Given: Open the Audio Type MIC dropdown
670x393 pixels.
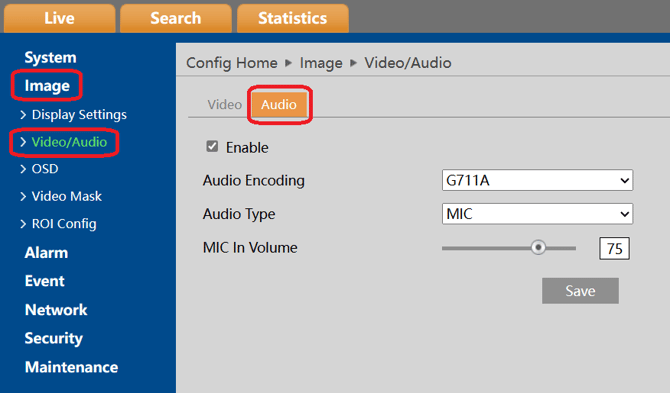Looking at the screenshot, I should click(x=537, y=214).
